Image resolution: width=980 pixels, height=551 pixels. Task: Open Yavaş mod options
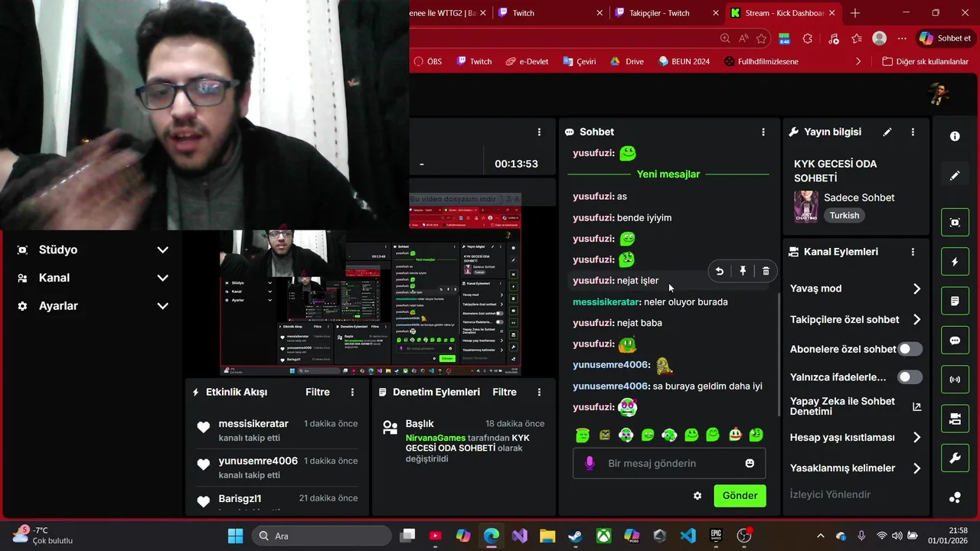(x=855, y=289)
